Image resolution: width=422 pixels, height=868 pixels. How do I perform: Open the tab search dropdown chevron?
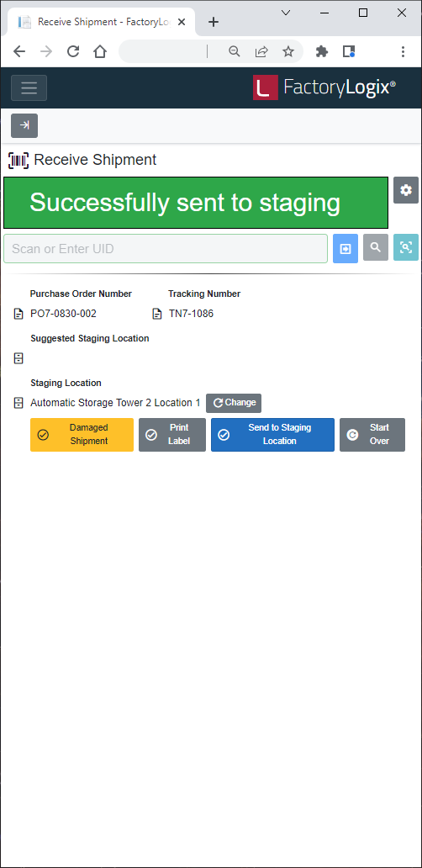[286, 13]
